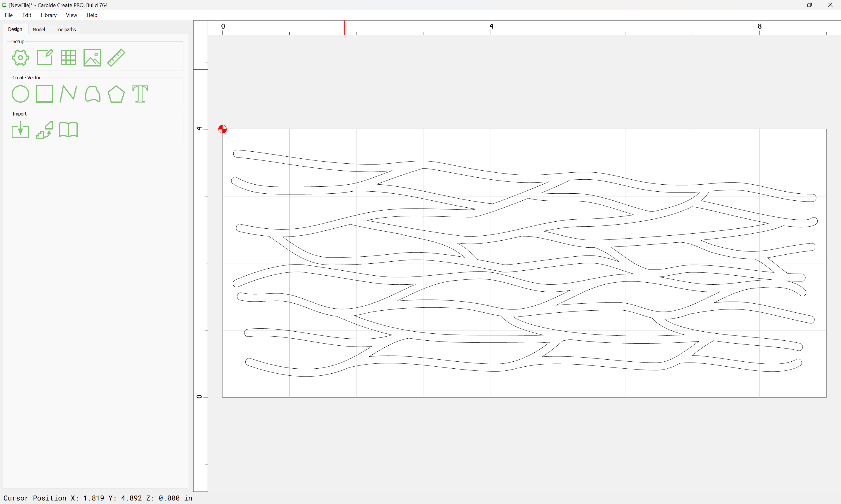Select the Circle vector tool
Screen dimensions: 841x504
pos(20,94)
